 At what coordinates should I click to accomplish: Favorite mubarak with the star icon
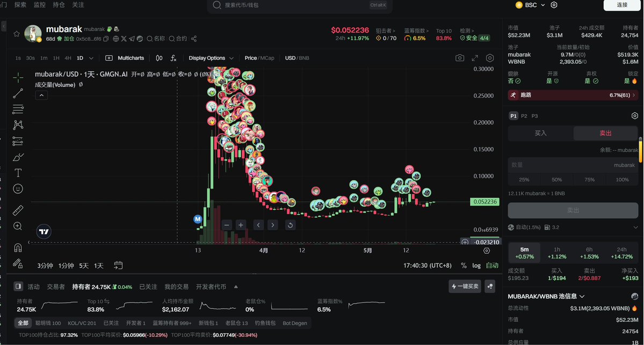[17, 34]
